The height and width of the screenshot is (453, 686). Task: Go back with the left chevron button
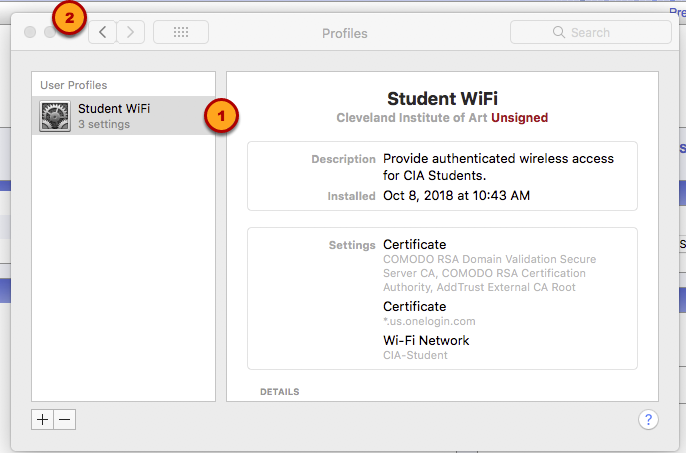tap(102, 32)
